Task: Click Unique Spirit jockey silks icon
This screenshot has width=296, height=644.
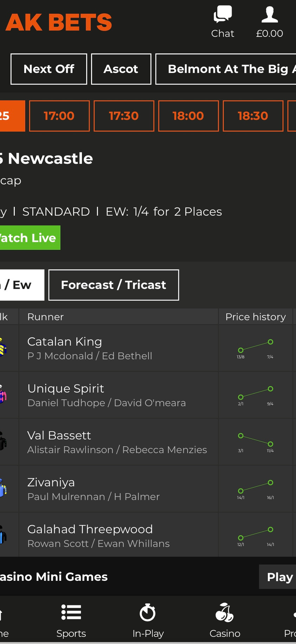Action: pos(3,394)
